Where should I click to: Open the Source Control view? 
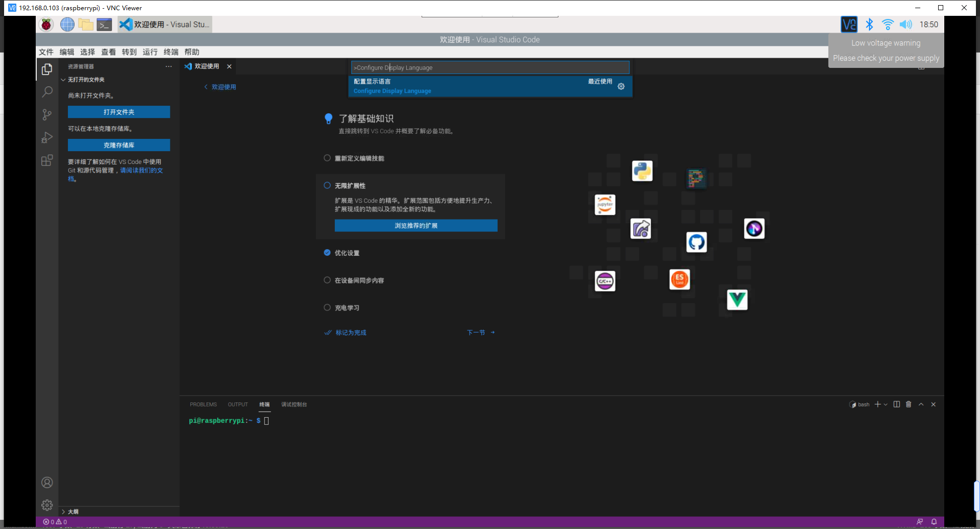[x=47, y=115]
